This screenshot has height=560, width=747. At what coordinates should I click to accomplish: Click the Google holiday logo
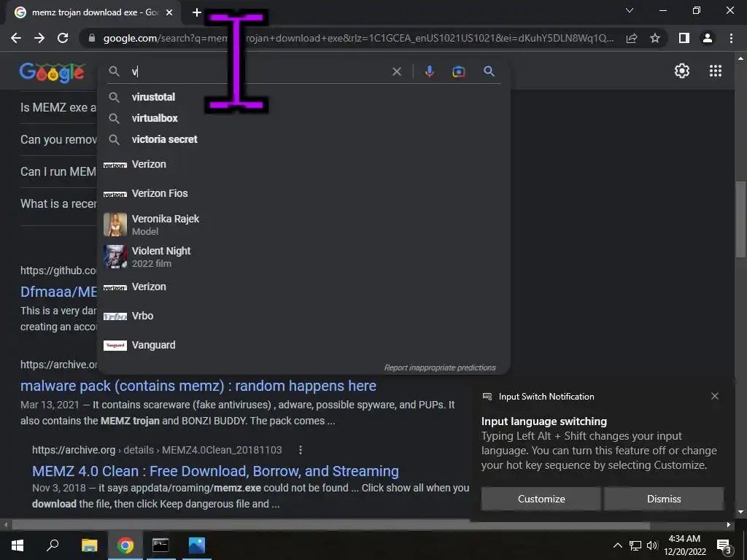point(53,72)
